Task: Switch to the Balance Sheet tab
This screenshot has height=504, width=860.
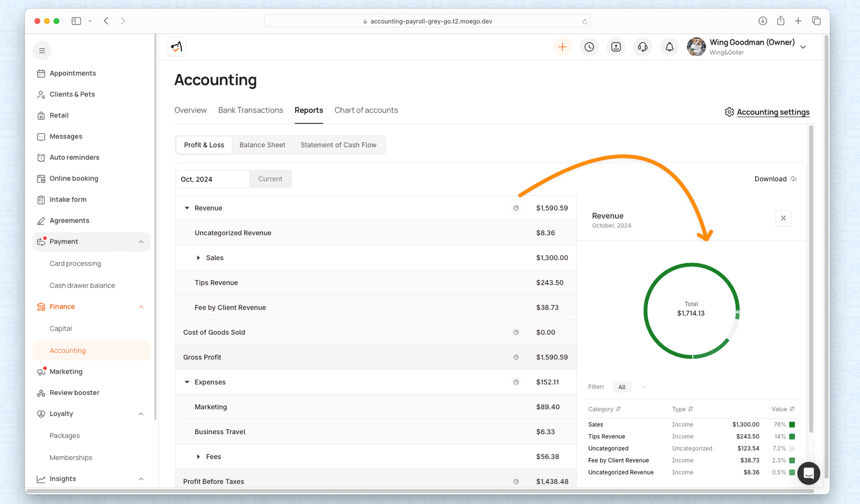Action: [262, 145]
